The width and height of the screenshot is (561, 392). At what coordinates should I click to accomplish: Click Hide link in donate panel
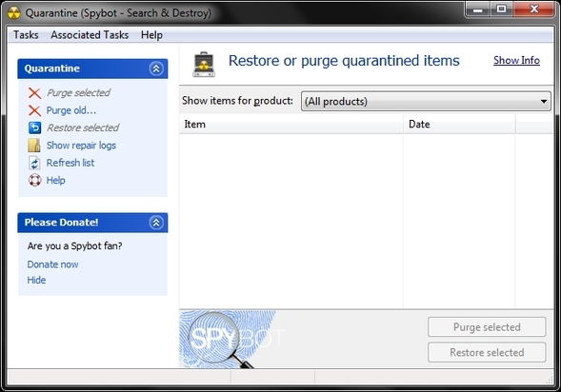pos(36,280)
